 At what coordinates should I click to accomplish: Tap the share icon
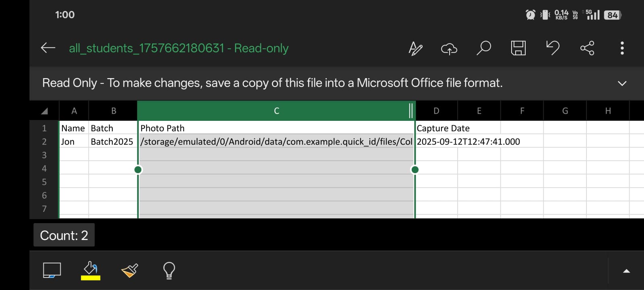[587, 48]
